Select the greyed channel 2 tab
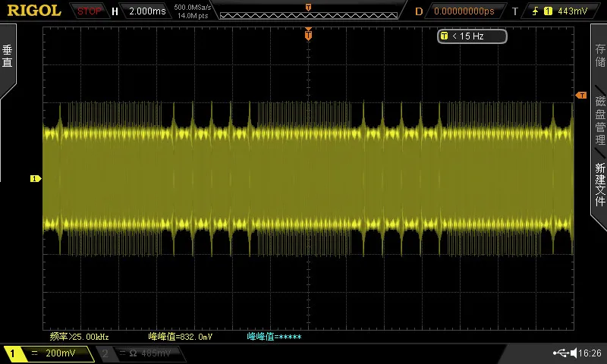The height and width of the screenshot is (364, 607). click(105, 353)
